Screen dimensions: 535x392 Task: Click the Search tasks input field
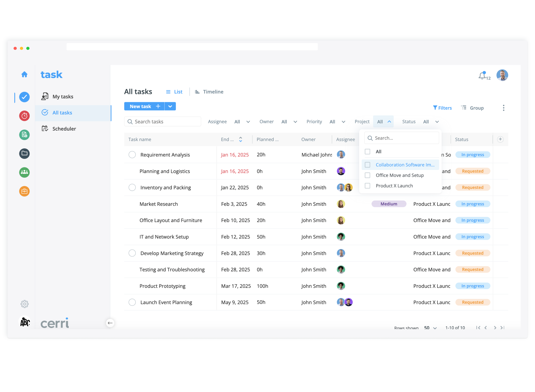pos(163,122)
